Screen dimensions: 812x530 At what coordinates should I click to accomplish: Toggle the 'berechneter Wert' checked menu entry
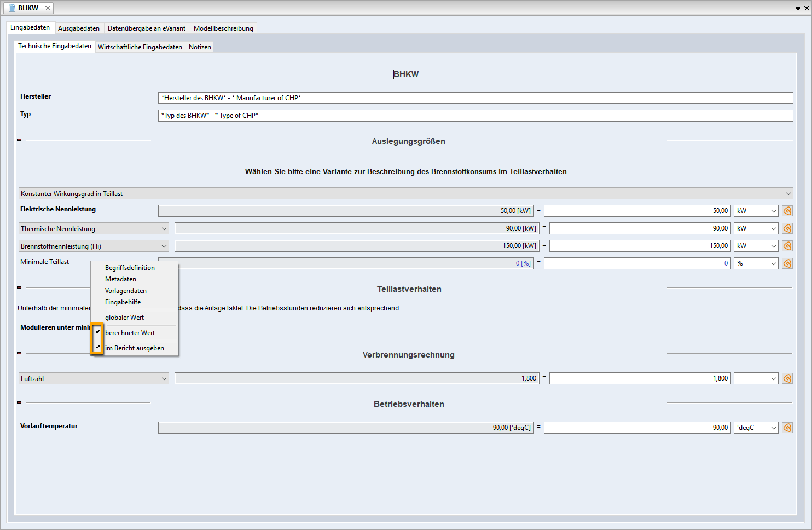click(130, 333)
